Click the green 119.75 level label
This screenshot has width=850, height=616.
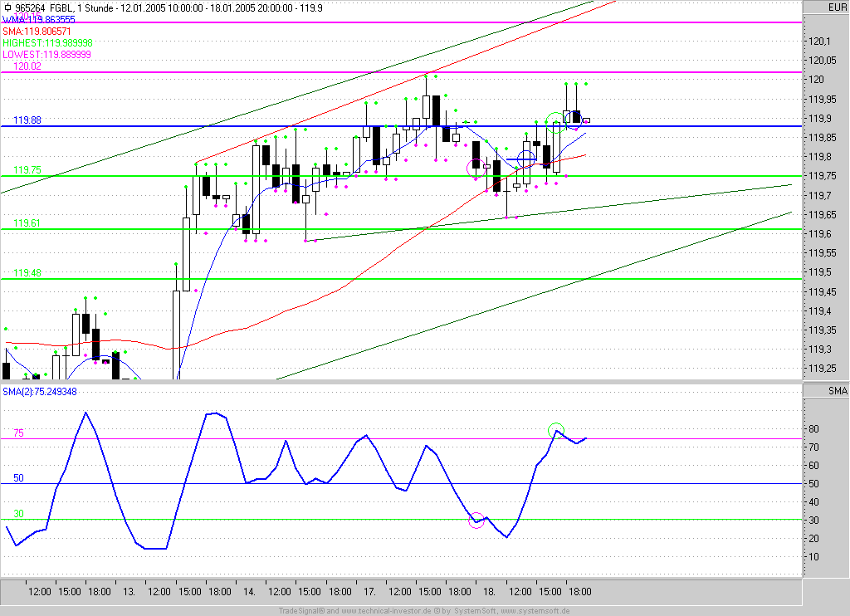pos(27,169)
